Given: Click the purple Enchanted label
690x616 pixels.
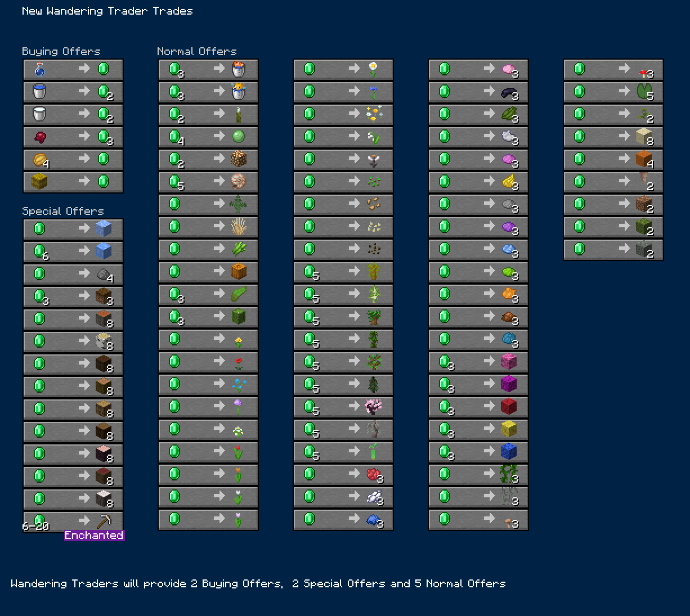Looking at the screenshot, I should pos(94,535).
